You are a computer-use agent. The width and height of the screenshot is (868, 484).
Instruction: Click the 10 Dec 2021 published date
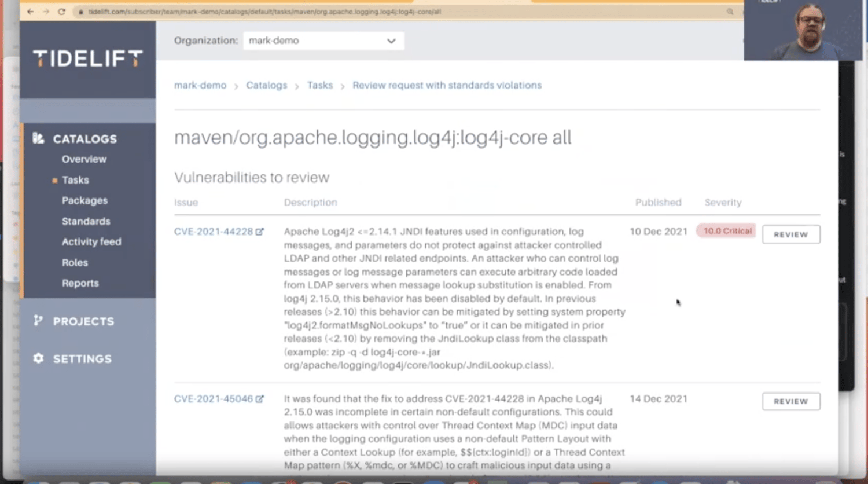pyautogui.click(x=659, y=232)
